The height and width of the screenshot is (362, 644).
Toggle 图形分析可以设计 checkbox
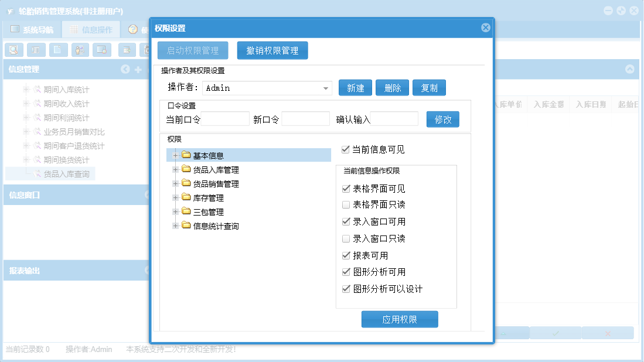[346, 289]
